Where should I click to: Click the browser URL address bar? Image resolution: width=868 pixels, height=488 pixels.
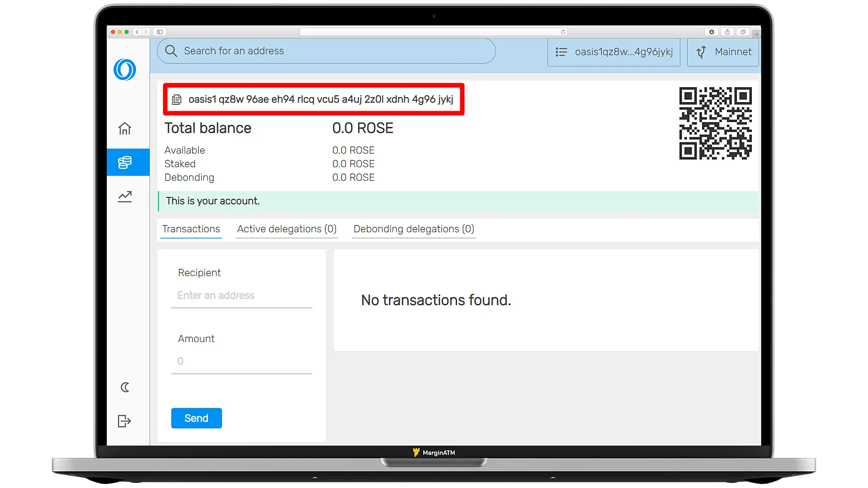433,32
